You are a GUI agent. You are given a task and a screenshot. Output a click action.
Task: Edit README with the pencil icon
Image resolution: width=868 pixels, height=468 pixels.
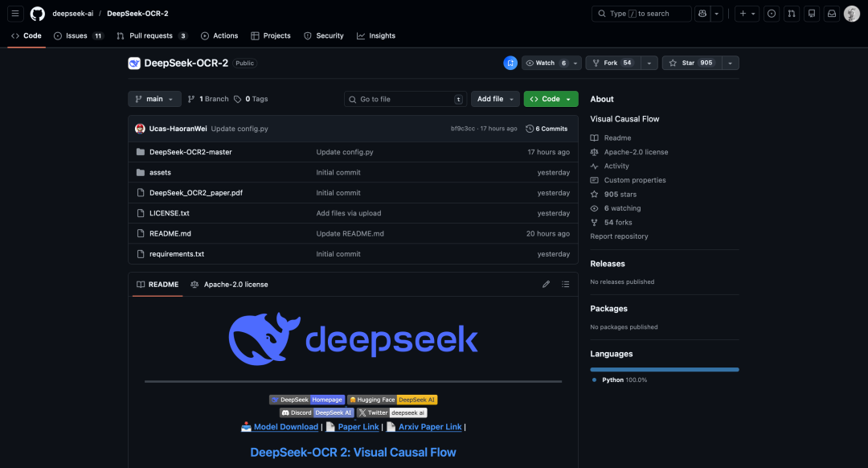click(546, 284)
